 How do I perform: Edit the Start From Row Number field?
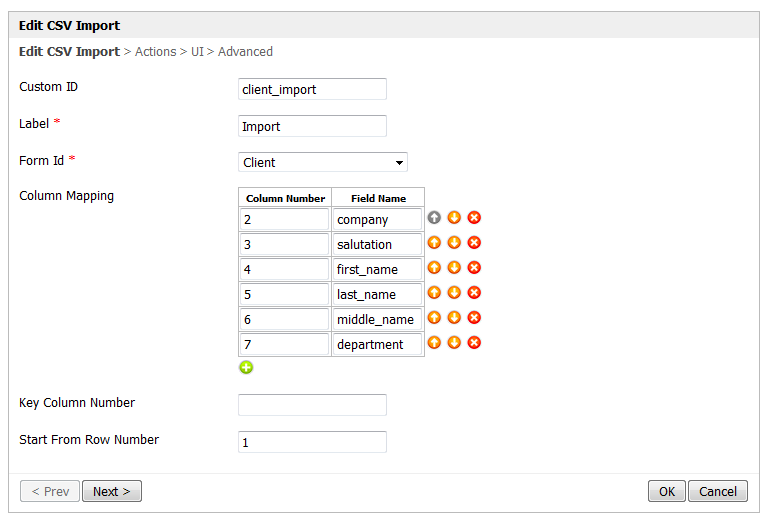click(x=312, y=442)
